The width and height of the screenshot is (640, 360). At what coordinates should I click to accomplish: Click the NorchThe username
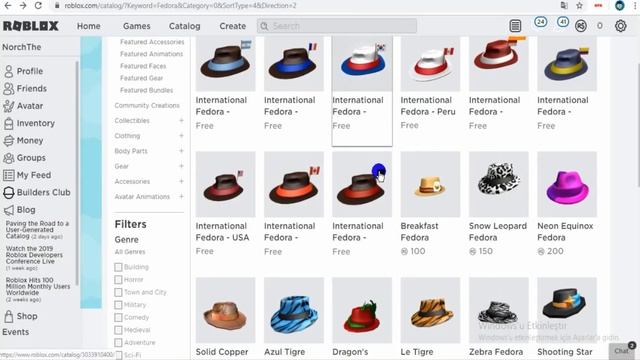[22, 47]
